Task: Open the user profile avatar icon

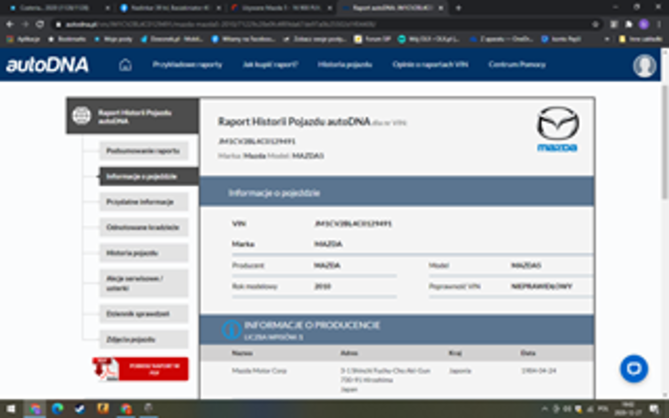Action: [x=644, y=65]
